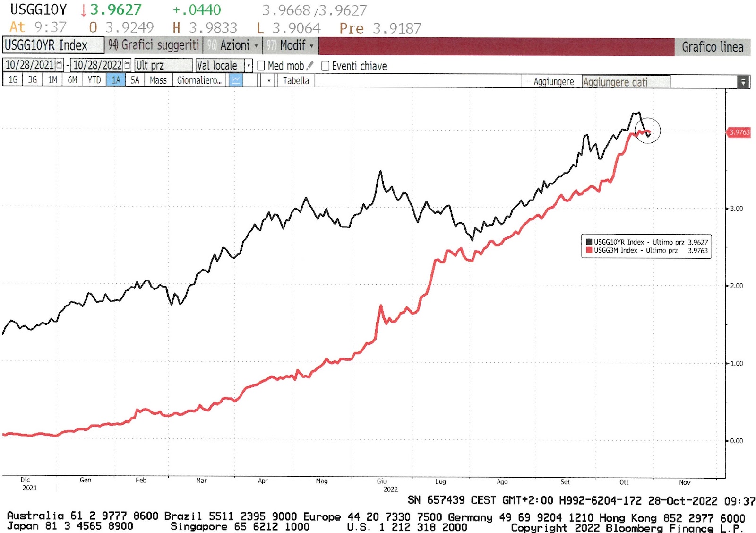Viewport: 756px width, 533px height.
Task: Enable the Eventi chiave checkbox
Action: point(325,66)
